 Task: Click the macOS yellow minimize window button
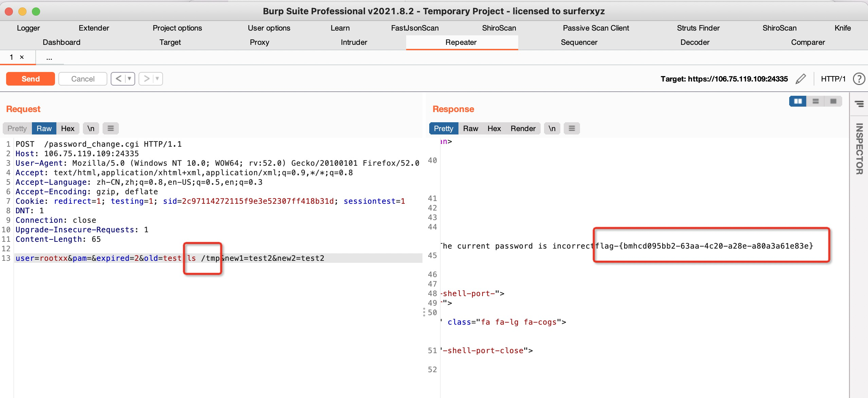click(22, 12)
